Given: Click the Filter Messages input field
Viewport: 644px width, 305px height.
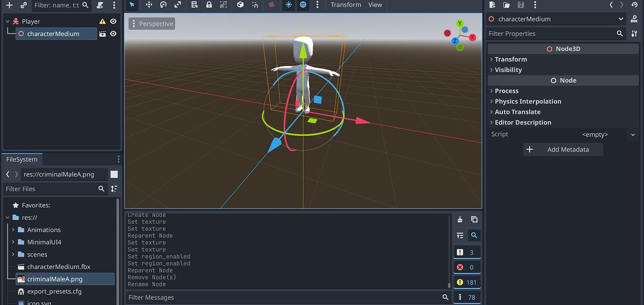Looking at the screenshot, I should (x=288, y=297).
